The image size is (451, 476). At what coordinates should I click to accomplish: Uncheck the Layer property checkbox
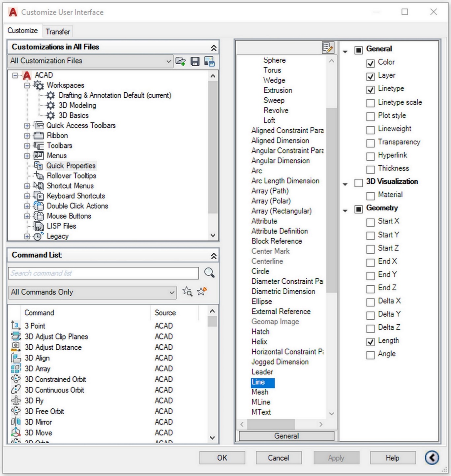coord(371,76)
